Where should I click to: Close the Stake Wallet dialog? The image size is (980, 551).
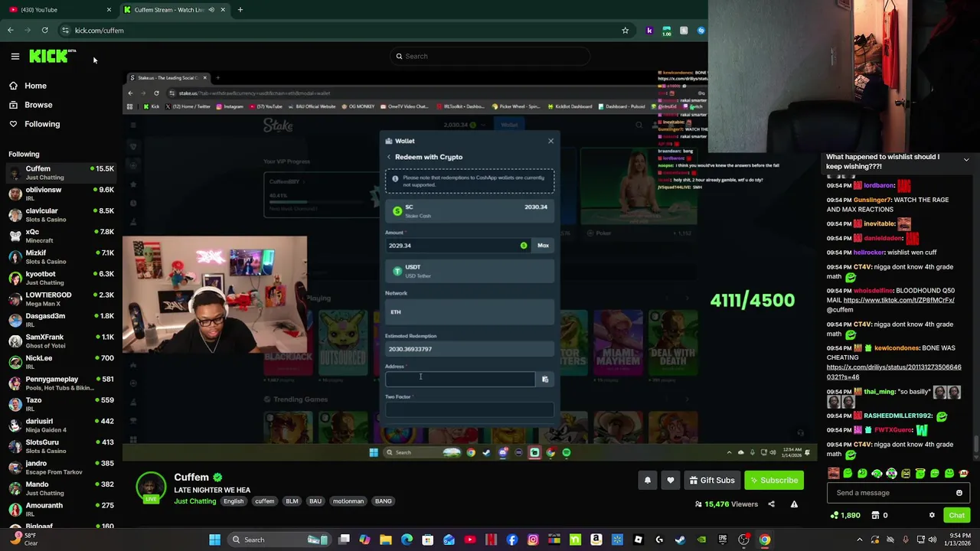550,141
